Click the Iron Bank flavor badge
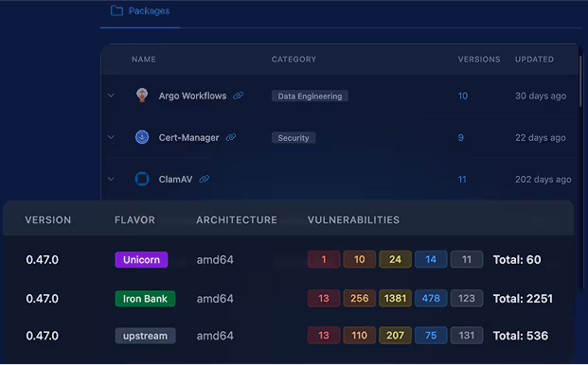This screenshot has height=365, width=588. 145,299
